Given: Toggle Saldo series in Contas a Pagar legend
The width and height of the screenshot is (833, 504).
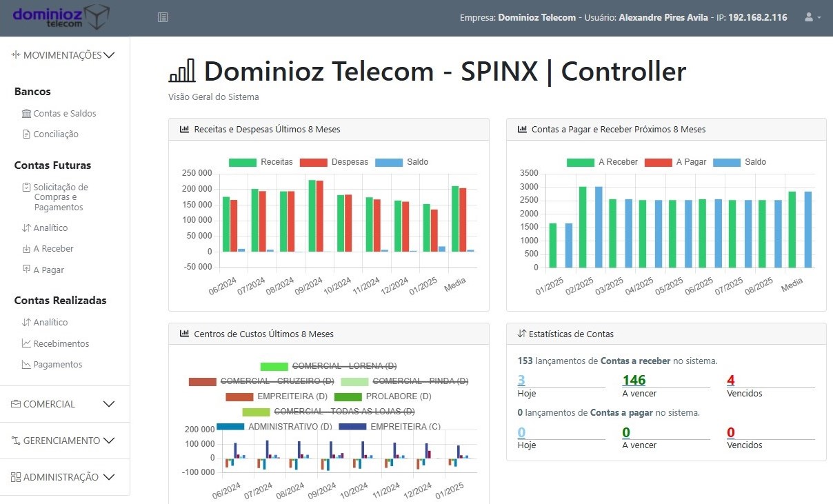Looking at the screenshot, I should point(740,162).
